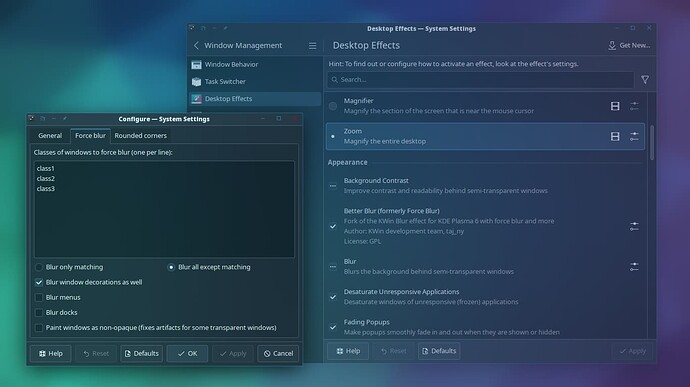This screenshot has width=690, height=387.
Task: Open Task Switcher settings page
Action: [254, 82]
